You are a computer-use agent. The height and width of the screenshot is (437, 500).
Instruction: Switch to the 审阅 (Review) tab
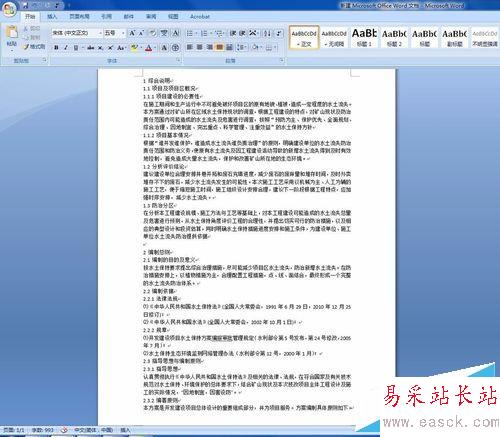(151, 16)
